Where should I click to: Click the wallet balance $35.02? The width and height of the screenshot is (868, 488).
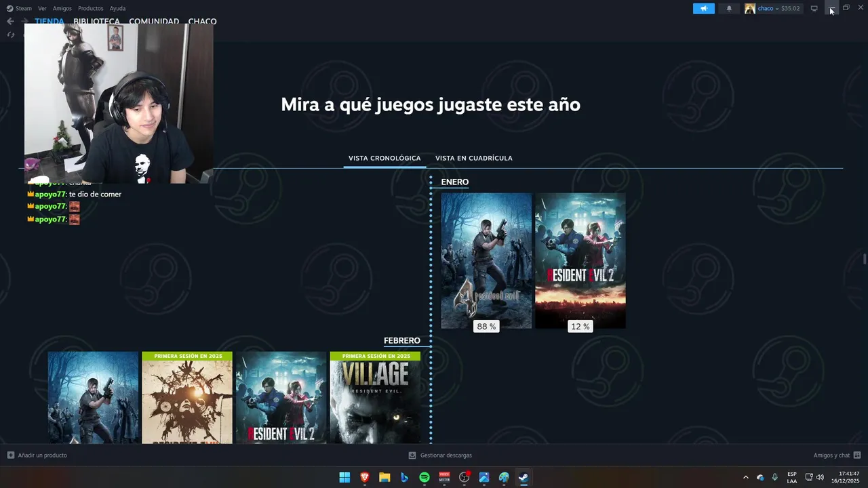[791, 8]
